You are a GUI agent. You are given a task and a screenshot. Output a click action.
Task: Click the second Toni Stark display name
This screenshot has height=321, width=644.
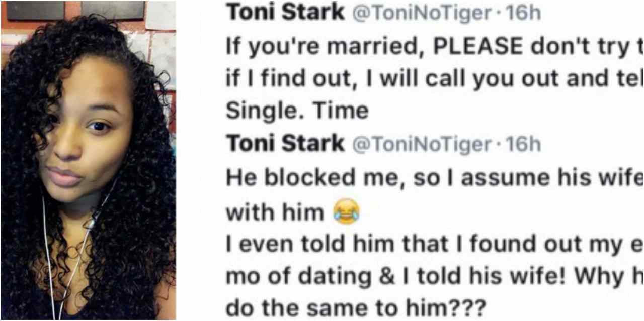[285, 144]
